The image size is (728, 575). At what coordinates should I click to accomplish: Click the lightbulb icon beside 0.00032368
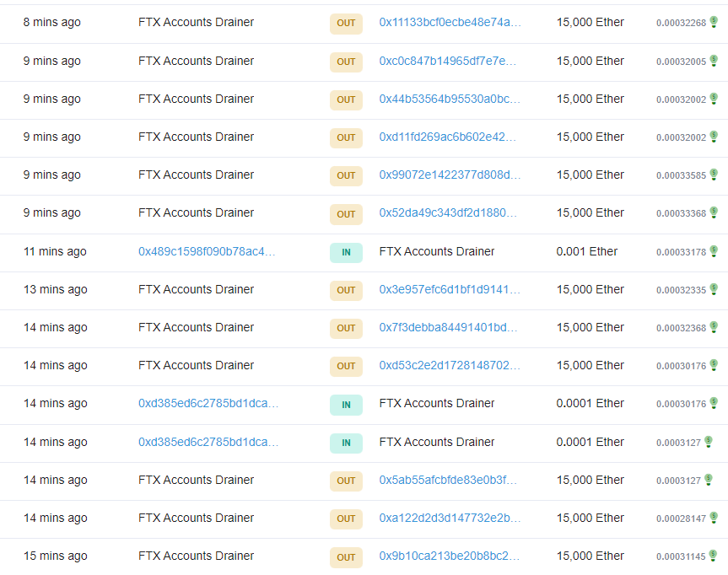(714, 327)
